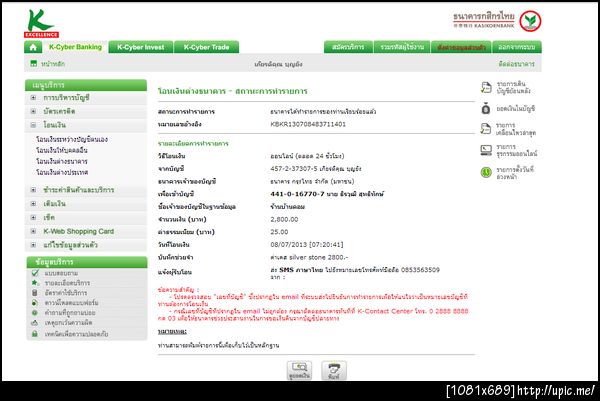Click the green clock scheduled transactions icon
Viewport: 600px width, 401px height.
486,172
